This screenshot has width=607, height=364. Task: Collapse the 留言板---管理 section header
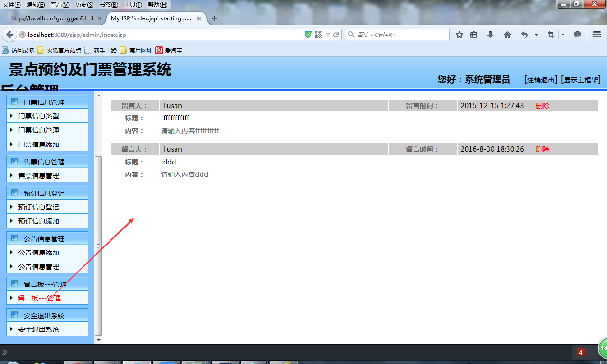(x=47, y=284)
